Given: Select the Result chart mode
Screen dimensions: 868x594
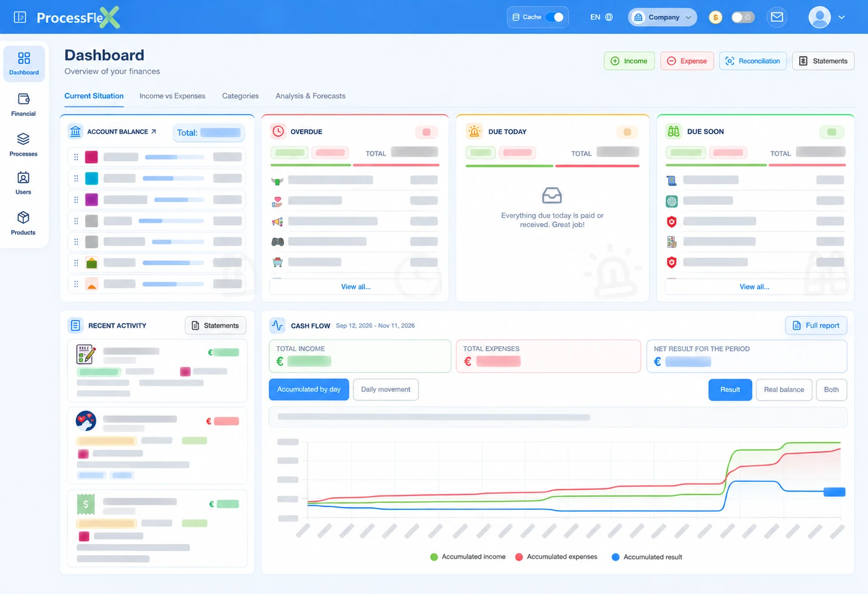Looking at the screenshot, I should tap(730, 390).
